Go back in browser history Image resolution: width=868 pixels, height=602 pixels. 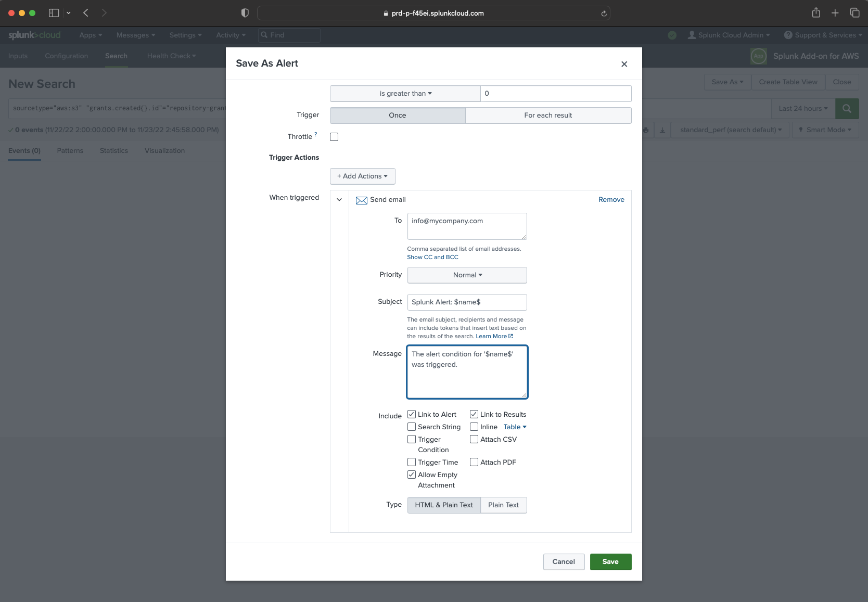tap(86, 13)
